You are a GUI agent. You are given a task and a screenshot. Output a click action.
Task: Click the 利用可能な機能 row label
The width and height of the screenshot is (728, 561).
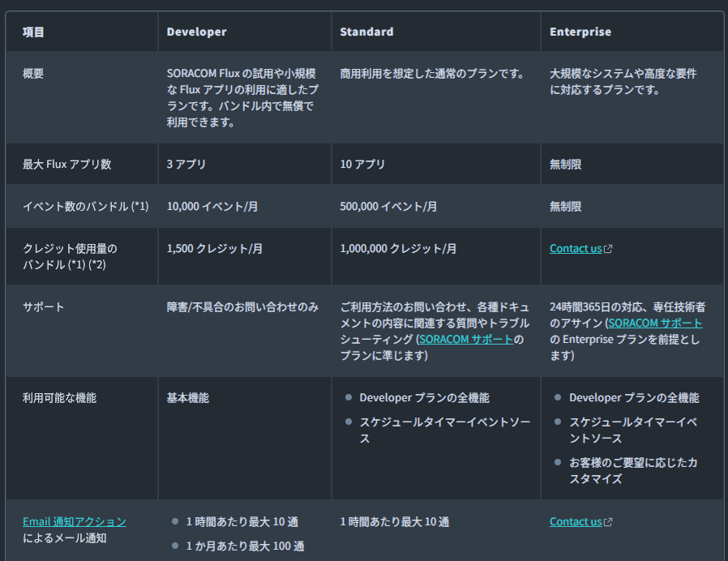pyautogui.click(x=59, y=398)
